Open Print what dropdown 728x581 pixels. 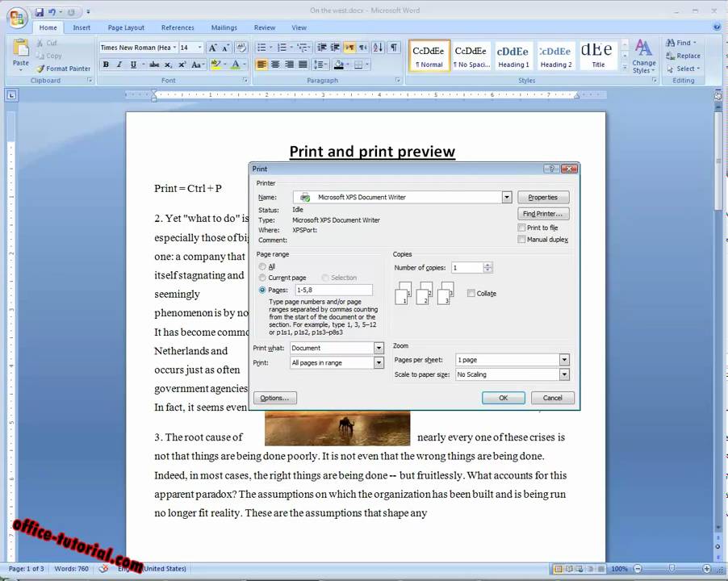379,348
